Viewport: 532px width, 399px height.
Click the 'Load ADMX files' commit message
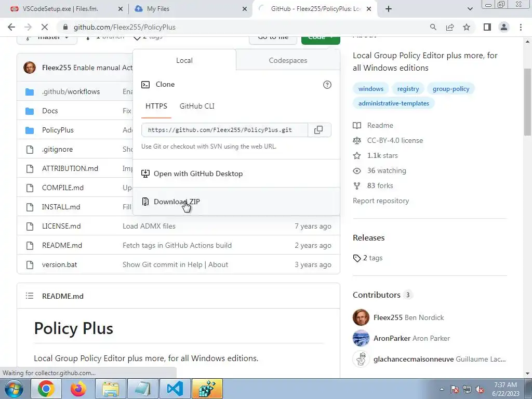149,227
